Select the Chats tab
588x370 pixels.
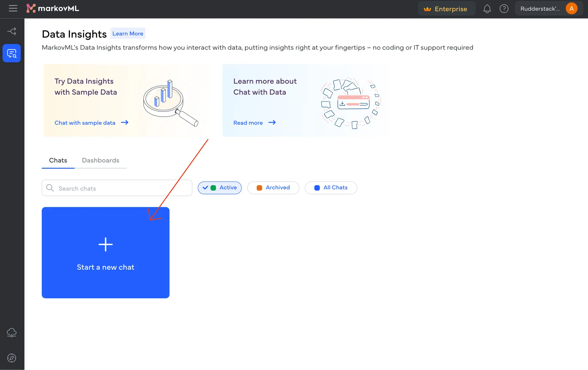click(x=58, y=160)
